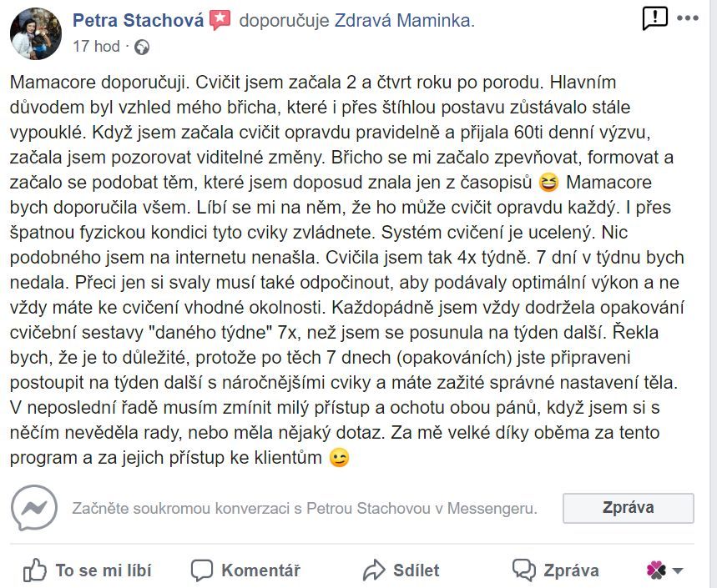Viewport: 717px width, 588px height.
Task: Click the '17 hod' post timestamp
Action: 96,47
